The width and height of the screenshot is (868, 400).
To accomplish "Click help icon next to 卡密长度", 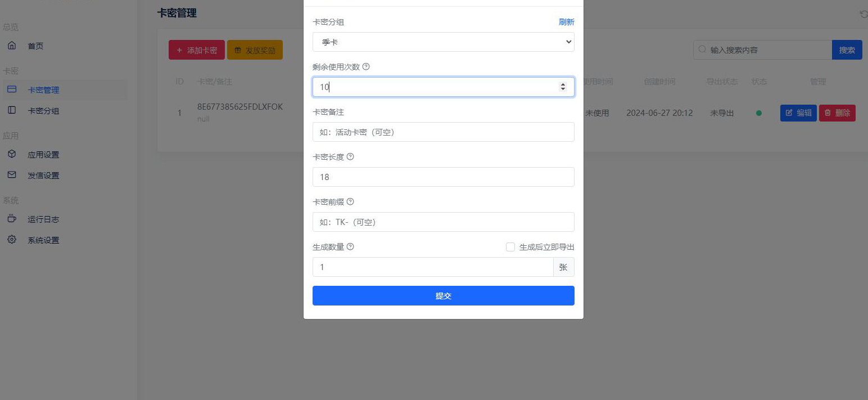I will [350, 157].
